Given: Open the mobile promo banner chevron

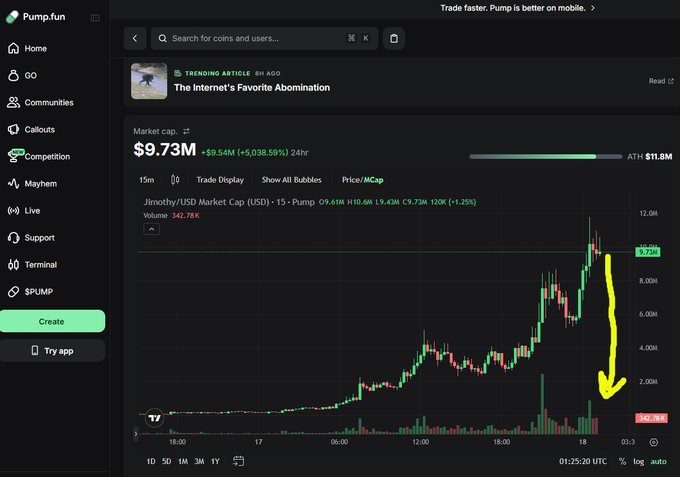Looking at the screenshot, I should click(x=593, y=8).
